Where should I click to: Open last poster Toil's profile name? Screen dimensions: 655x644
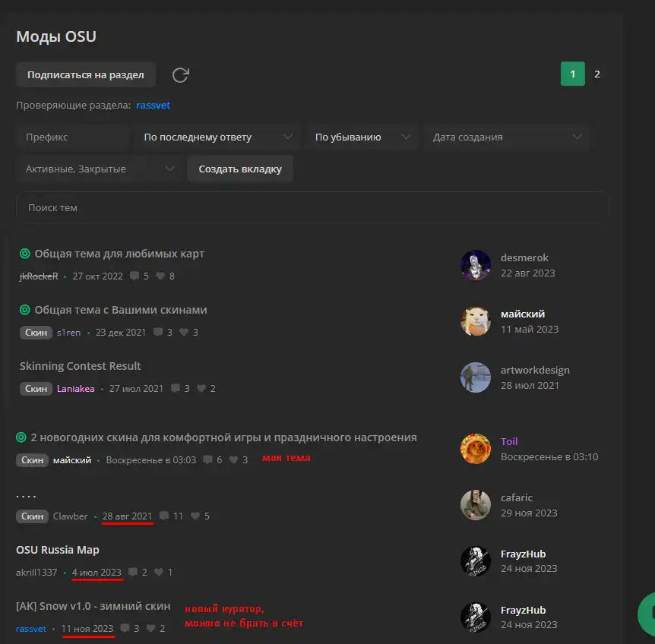509,441
